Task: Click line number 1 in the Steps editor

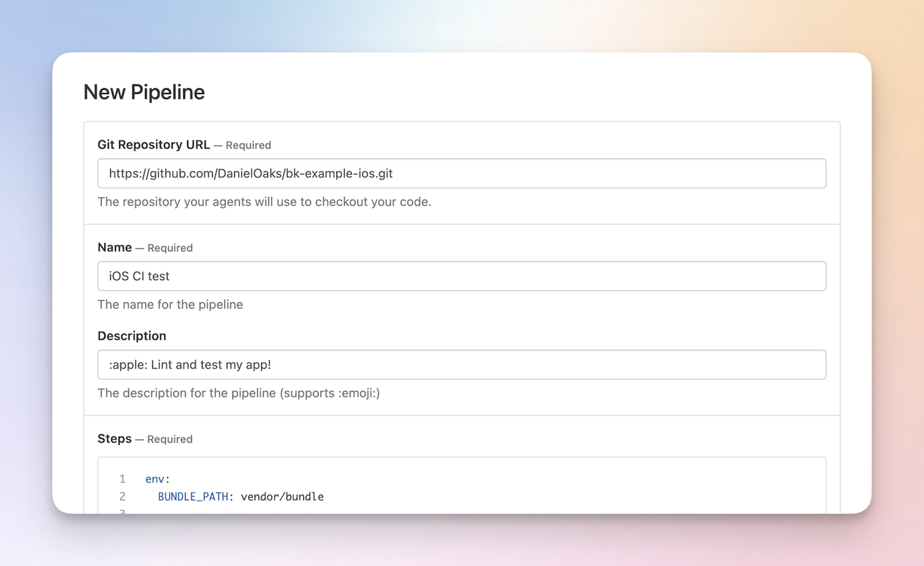Action: (122, 479)
